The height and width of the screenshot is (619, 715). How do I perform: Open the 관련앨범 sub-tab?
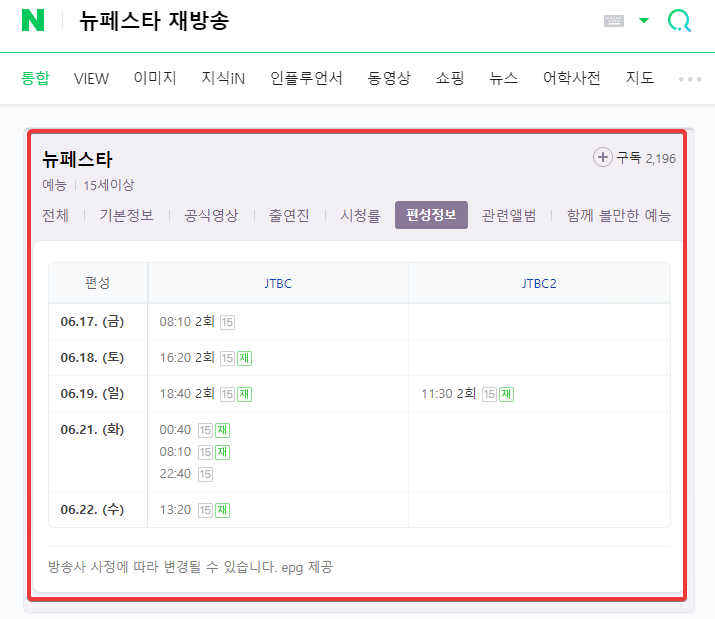(509, 215)
